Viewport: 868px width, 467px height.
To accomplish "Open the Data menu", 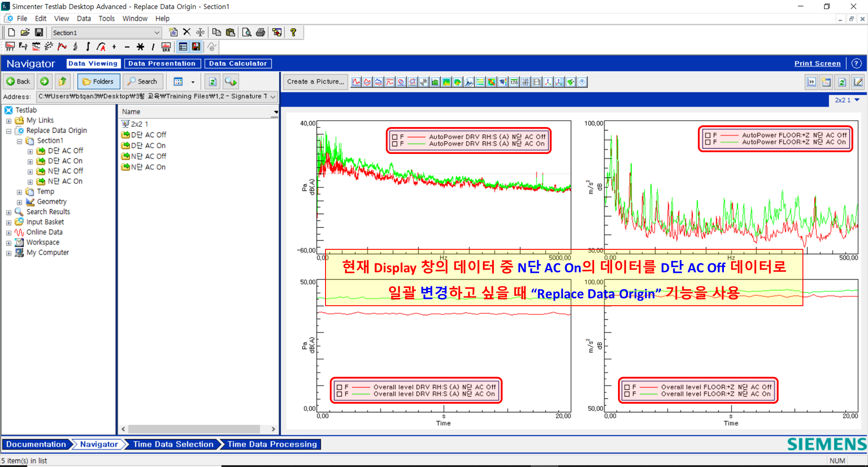I will point(84,19).
